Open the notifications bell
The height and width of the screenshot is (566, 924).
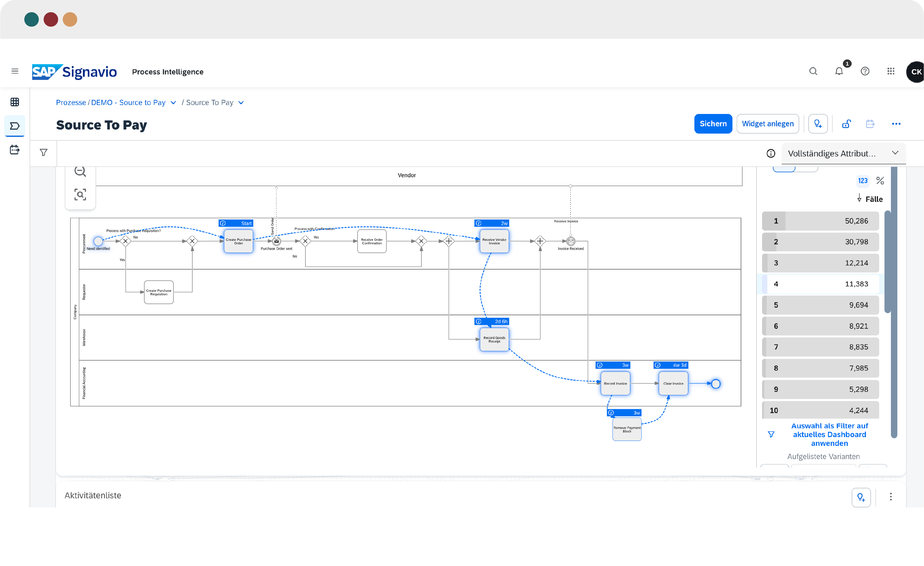839,71
